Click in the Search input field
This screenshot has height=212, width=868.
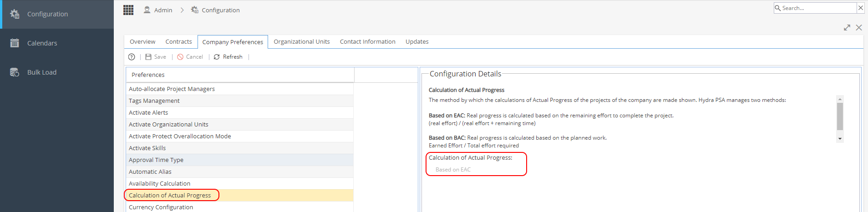click(x=818, y=8)
